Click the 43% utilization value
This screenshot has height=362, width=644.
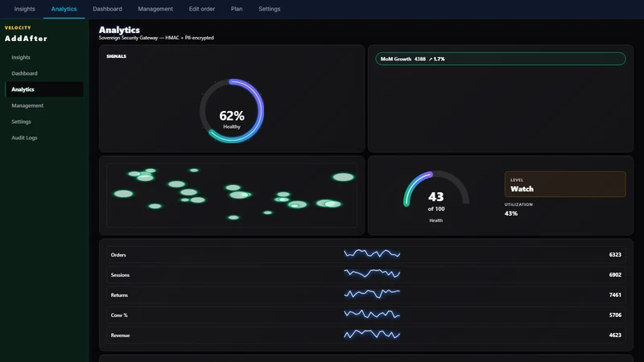point(511,213)
